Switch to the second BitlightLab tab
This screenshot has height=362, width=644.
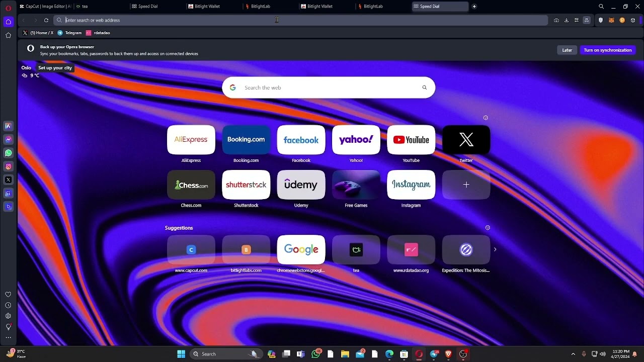(x=382, y=7)
